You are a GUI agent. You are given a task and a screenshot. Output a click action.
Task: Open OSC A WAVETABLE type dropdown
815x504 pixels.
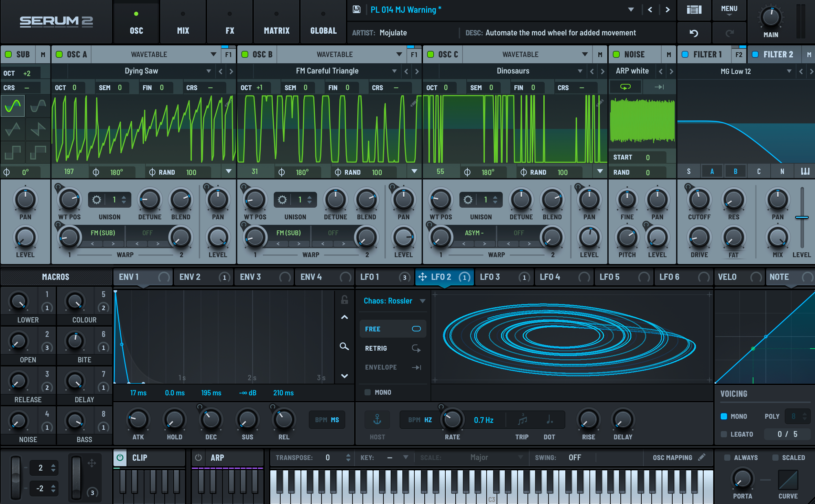coord(214,54)
